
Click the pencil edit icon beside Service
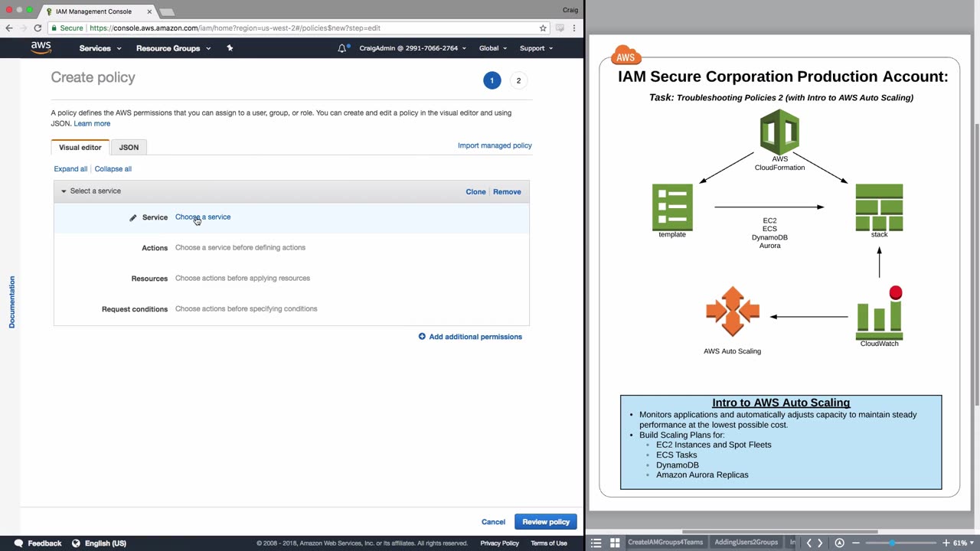[x=132, y=217]
